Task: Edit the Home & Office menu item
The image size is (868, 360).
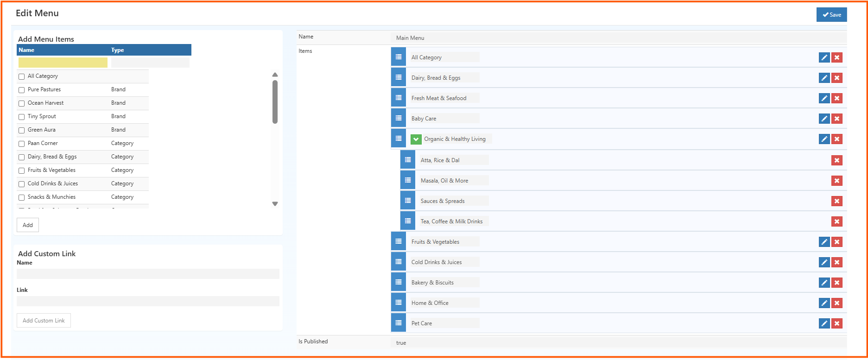Action: [824, 303]
